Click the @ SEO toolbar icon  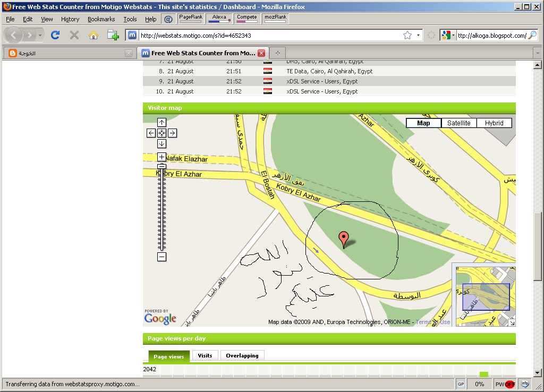point(168,19)
